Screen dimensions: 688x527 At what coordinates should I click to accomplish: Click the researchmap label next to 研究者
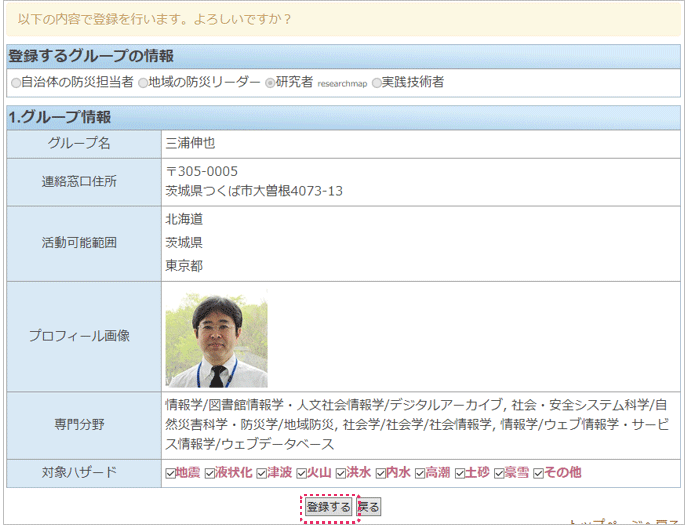[x=342, y=83]
